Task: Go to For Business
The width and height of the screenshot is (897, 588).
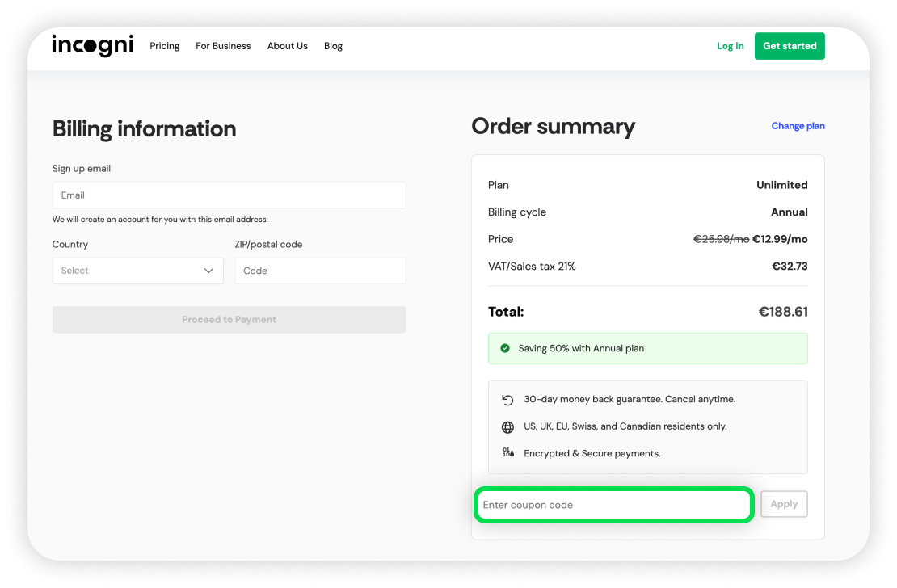Action: click(x=223, y=46)
